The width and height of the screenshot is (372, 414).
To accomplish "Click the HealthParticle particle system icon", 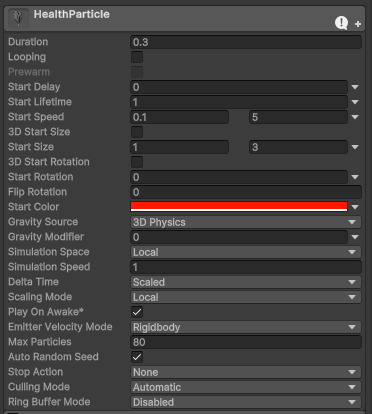I will (18, 18).
